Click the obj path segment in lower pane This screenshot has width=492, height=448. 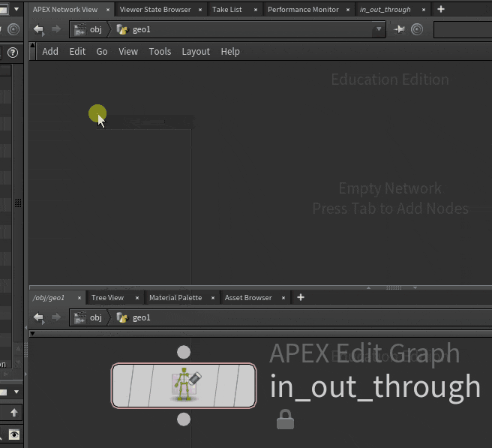[x=88, y=317]
